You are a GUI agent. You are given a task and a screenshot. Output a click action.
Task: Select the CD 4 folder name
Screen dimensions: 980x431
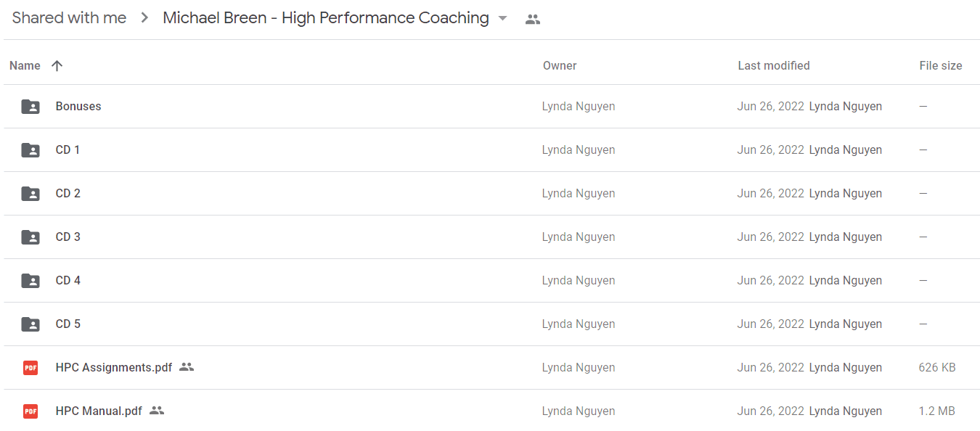[68, 281]
